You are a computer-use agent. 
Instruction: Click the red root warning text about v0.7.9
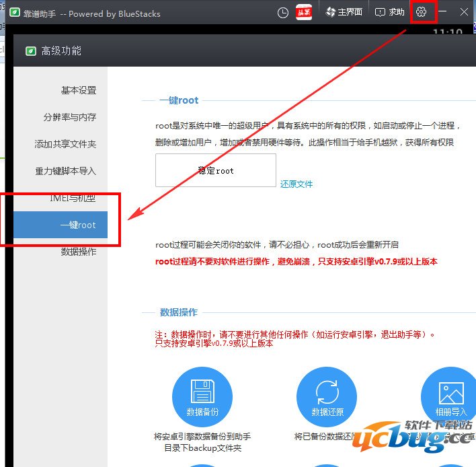click(x=296, y=262)
